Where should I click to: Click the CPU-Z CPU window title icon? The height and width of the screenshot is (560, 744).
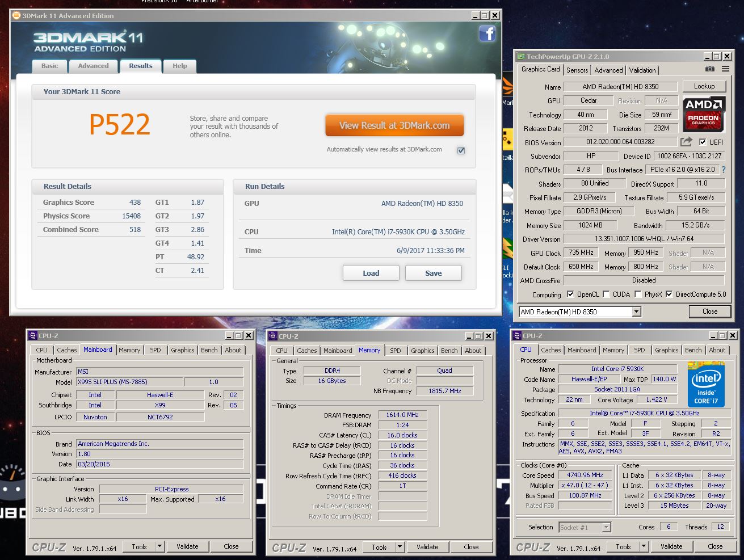(518, 336)
